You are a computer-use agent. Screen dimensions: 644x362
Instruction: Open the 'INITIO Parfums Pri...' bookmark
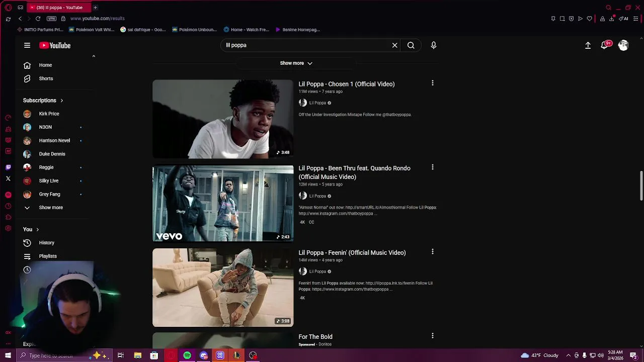40,30
